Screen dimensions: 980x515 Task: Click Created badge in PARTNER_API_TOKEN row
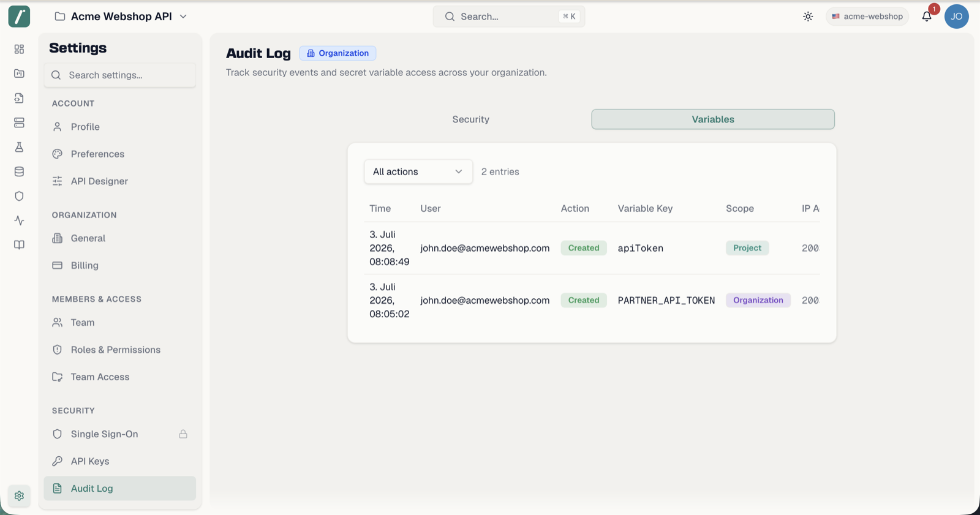tap(584, 300)
